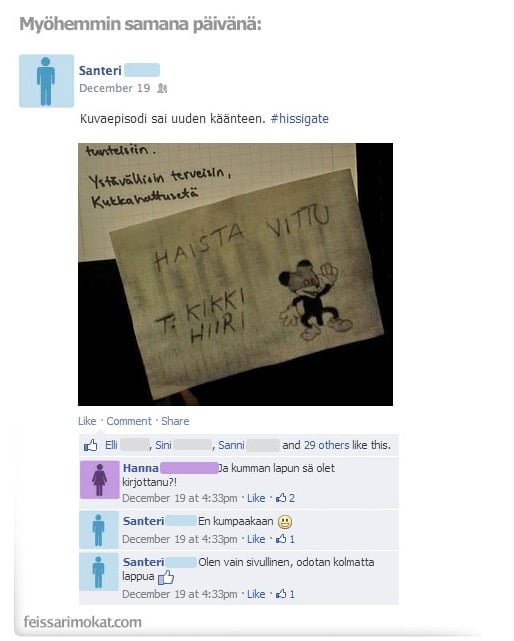Click thumbs-up count on the last comment
The width and height of the screenshot is (514, 641).
coord(285,594)
